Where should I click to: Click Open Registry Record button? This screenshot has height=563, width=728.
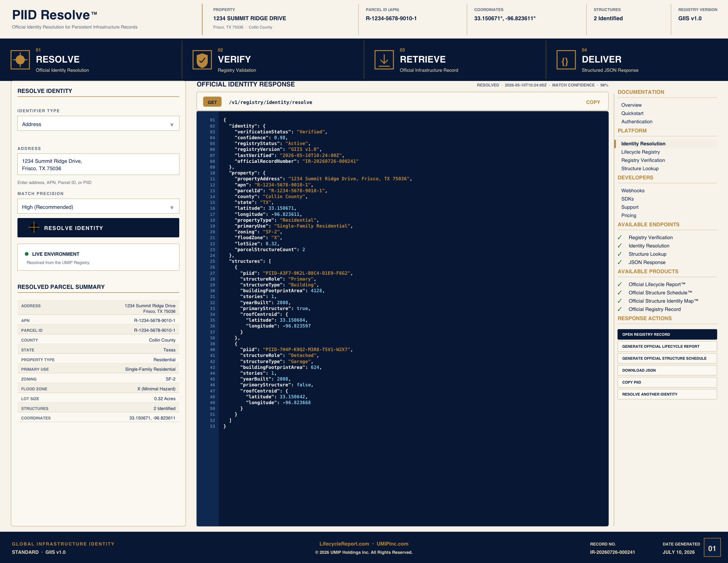tap(667, 335)
